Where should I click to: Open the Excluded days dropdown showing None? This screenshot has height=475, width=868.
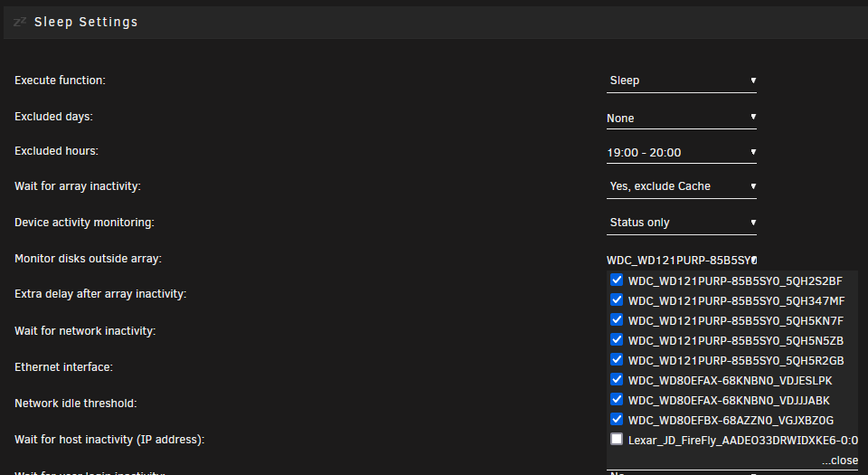coord(682,118)
